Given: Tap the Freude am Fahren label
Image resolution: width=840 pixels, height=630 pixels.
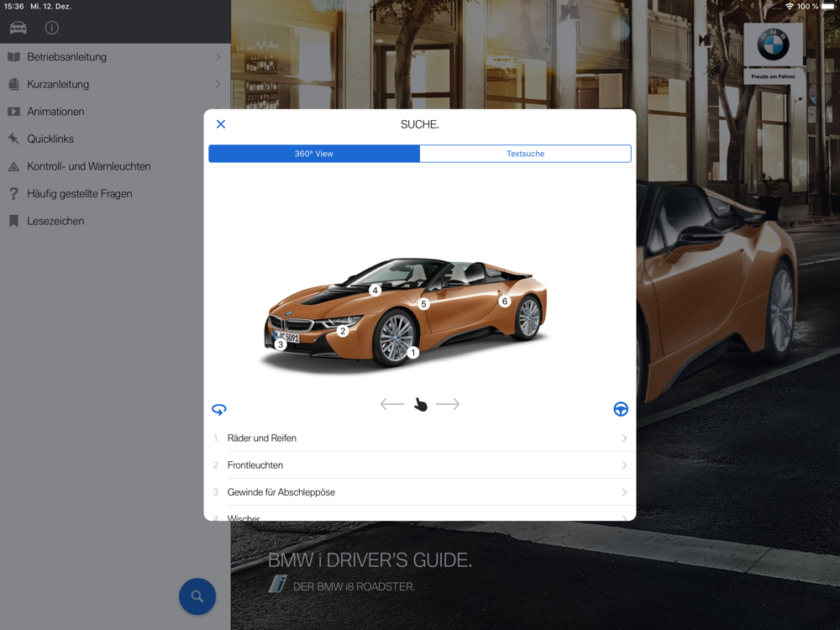Looking at the screenshot, I should click(x=773, y=76).
